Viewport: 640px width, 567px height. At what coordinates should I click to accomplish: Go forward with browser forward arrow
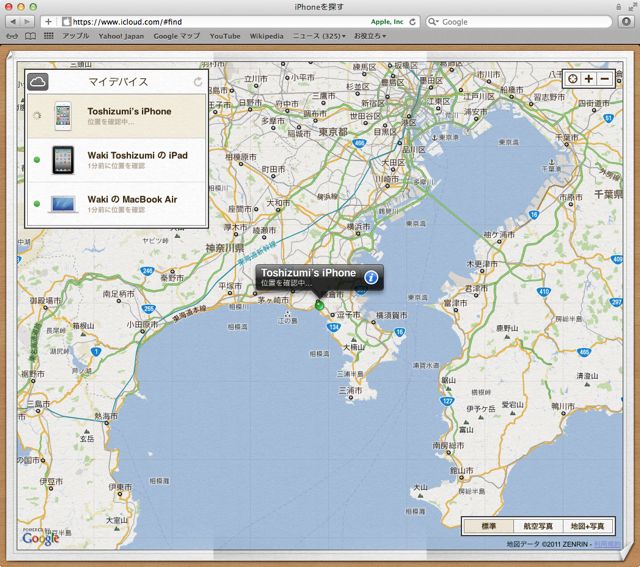(27, 22)
